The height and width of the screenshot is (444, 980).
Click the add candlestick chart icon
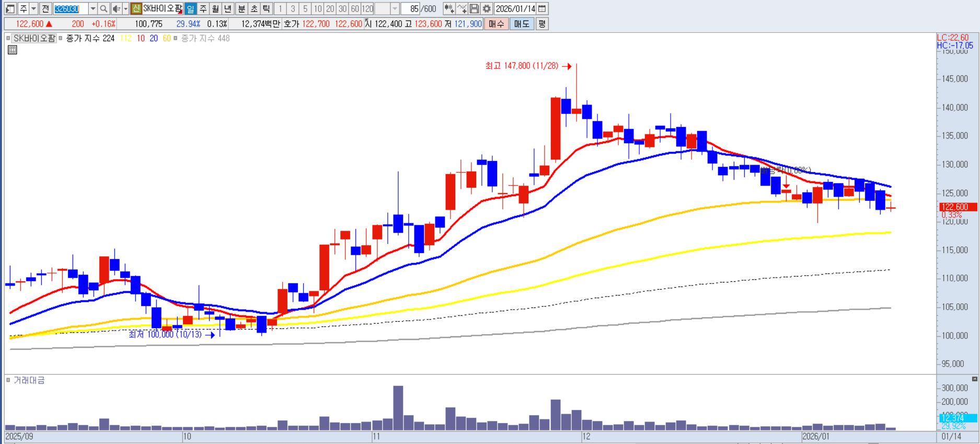coord(448,9)
